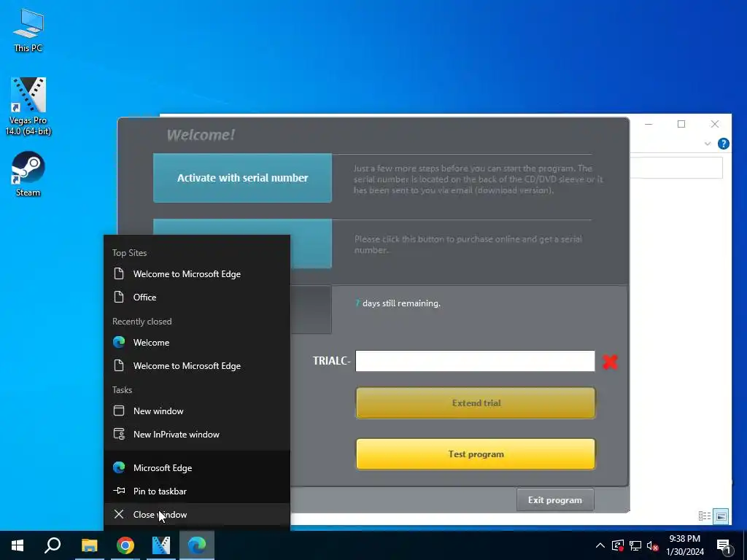Select Pin to taskbar
747x560 pixels.
point(197,491)
